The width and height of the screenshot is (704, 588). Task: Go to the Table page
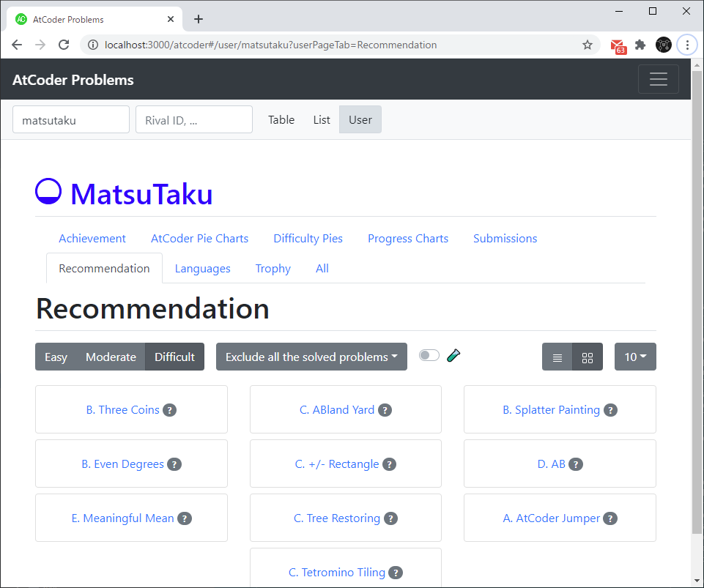tap(281, 120)
